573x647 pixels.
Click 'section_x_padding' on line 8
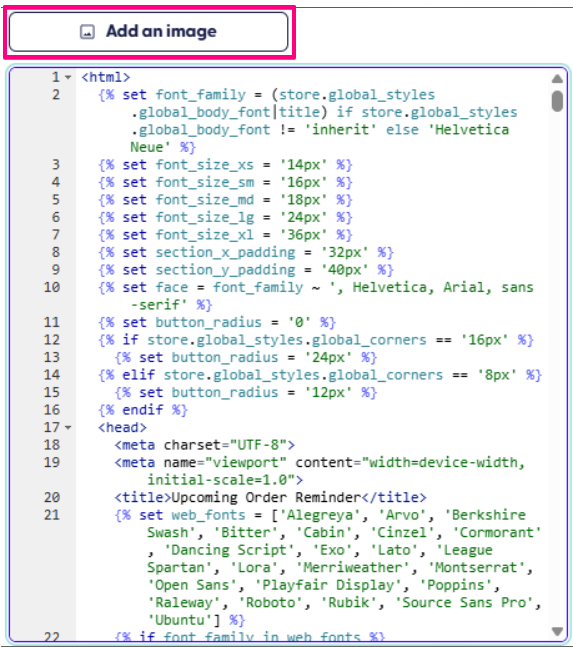pyautogui.click(x=225, y=253)
